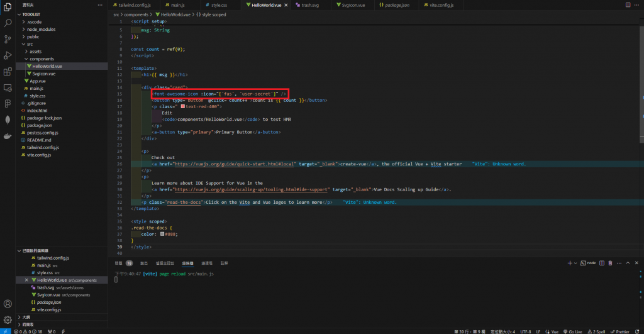This screenshot has width=644, height=334.
Task: Open notifications bell in status bar
Action: 637,331
